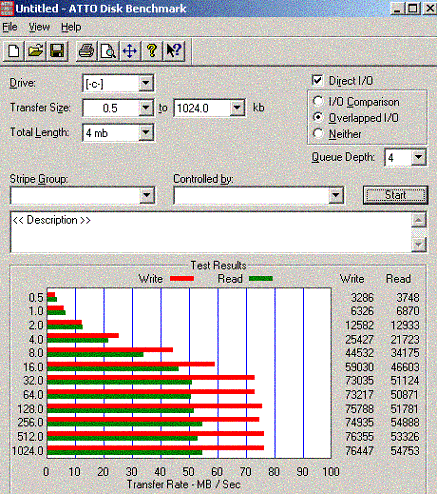437x494 pixels.
Task: Start the disk benchmark
Action: (395, 195)
